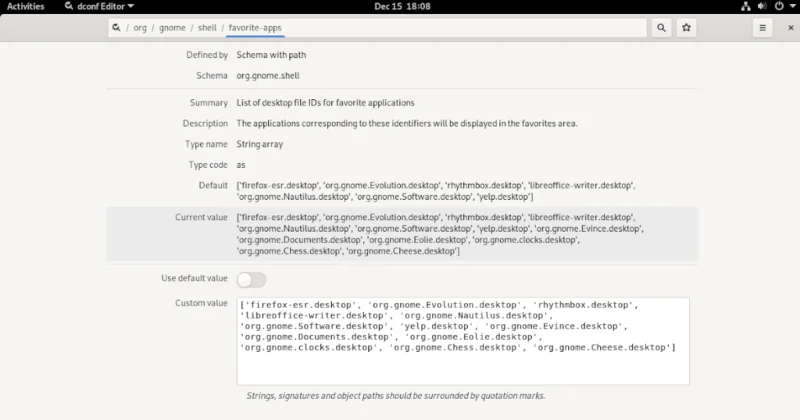Click the Default value text
Viewport: 800px width, 420px height.
(436, 191)
